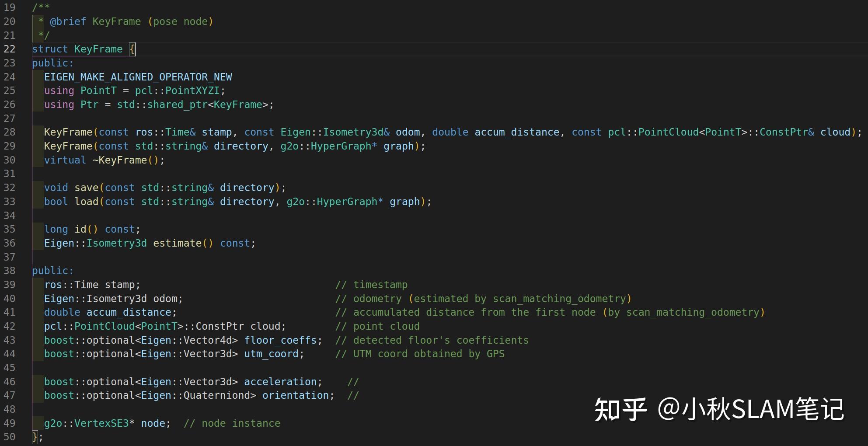868x446 pixels.
Task: Click the @brief doc comment on line 20
Action: 68,21
